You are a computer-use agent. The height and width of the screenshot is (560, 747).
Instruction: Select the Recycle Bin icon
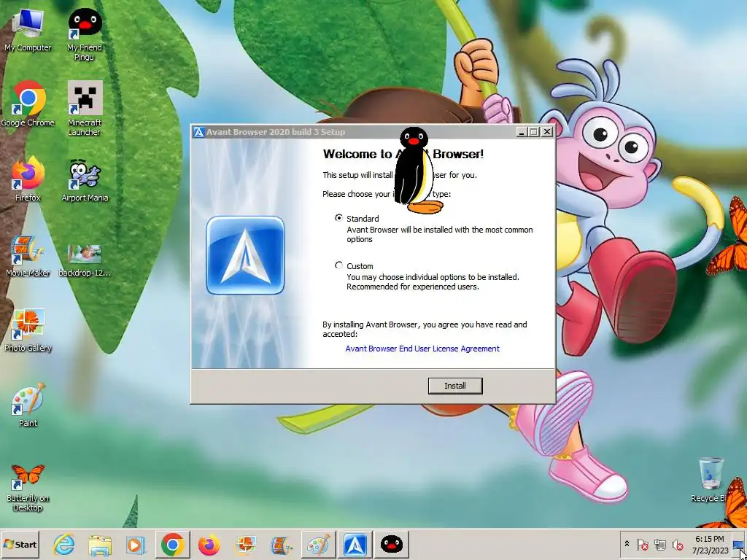pyautogui.click(x=711, y=480)
